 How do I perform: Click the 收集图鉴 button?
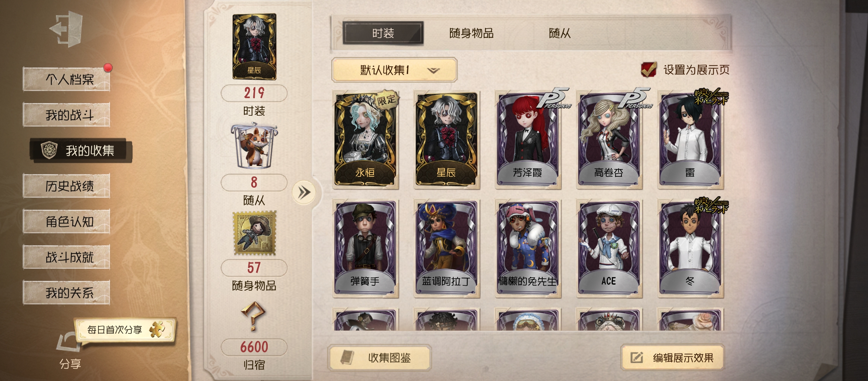coord(380,358)
